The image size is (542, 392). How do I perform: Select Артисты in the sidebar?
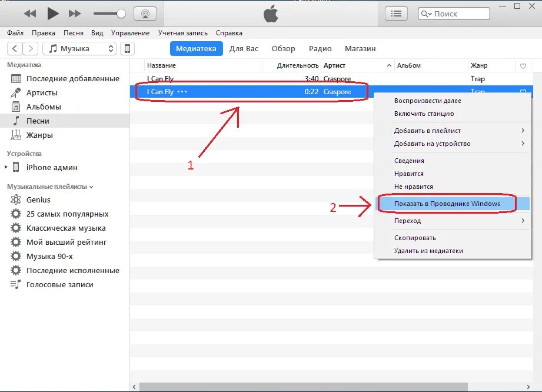click(65, 92)
